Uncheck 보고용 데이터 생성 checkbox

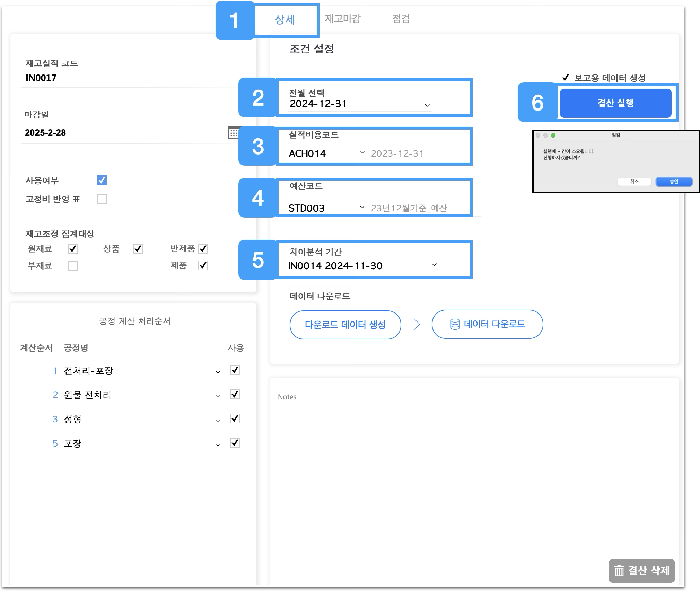[x=566, y=78]
